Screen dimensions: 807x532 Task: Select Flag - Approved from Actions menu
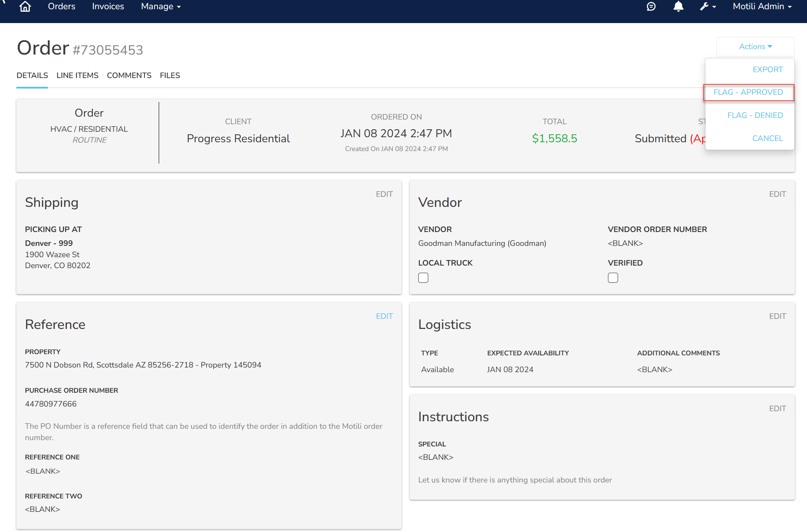pos(748,92)
